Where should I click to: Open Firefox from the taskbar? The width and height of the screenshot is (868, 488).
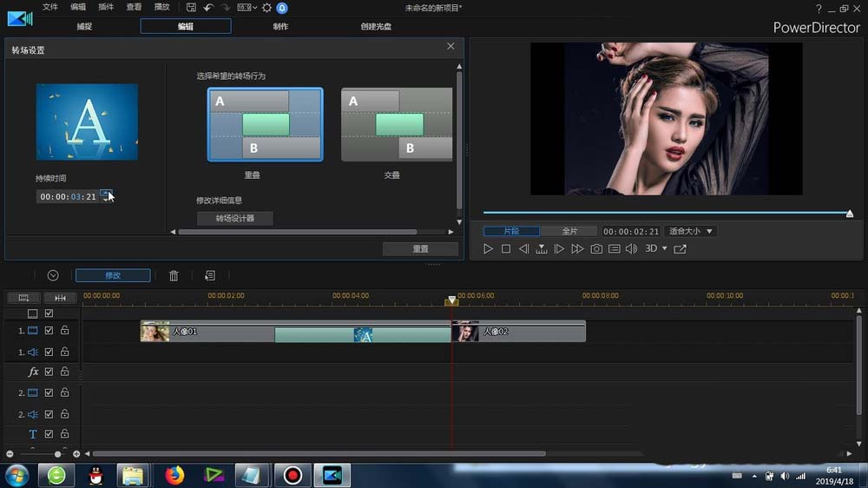coord(174,475)
